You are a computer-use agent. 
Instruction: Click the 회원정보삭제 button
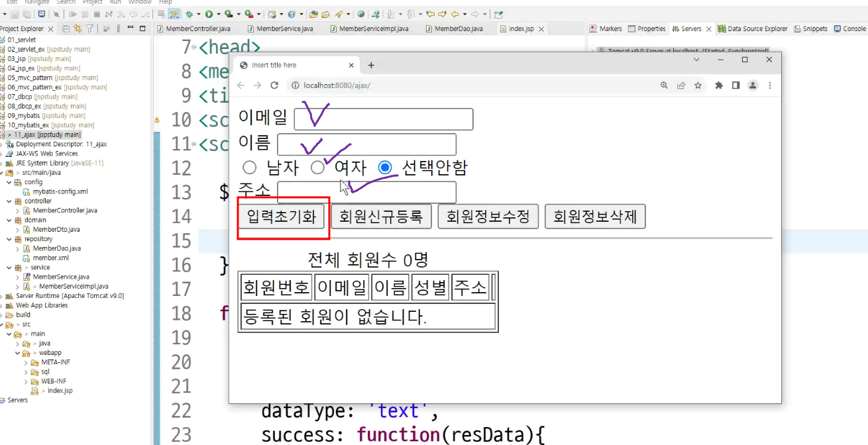coord(595,217)
